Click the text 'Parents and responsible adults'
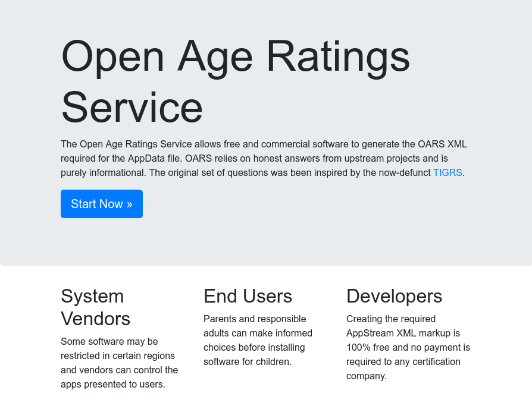The height and width of the screenshot is (406, 532). coord(258,340)
